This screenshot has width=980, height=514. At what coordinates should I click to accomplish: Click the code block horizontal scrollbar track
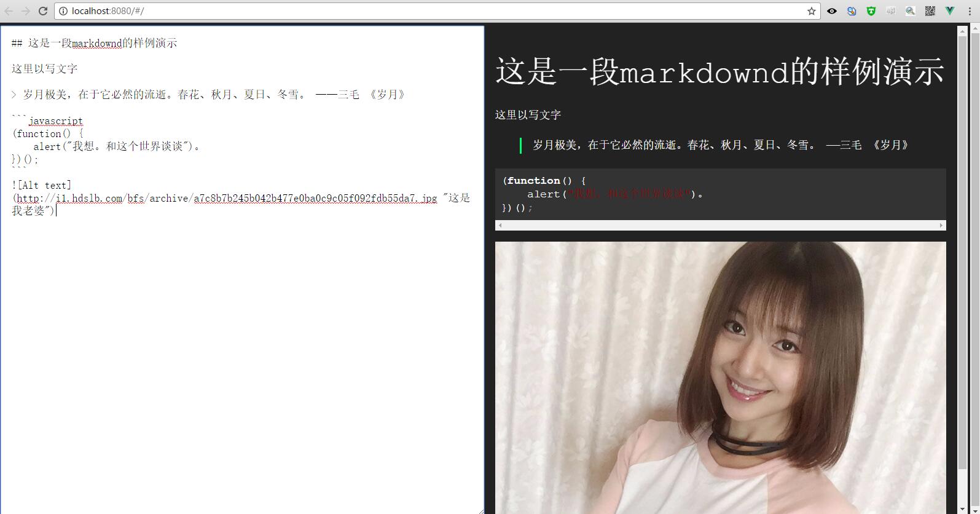click(720, 226)
